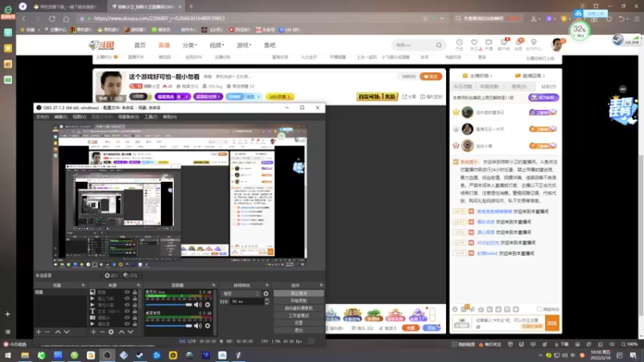The width and height of the screenshot is (644, 362).
Task: Open OBS 帮助(H) menu
Action: point(170,117)
